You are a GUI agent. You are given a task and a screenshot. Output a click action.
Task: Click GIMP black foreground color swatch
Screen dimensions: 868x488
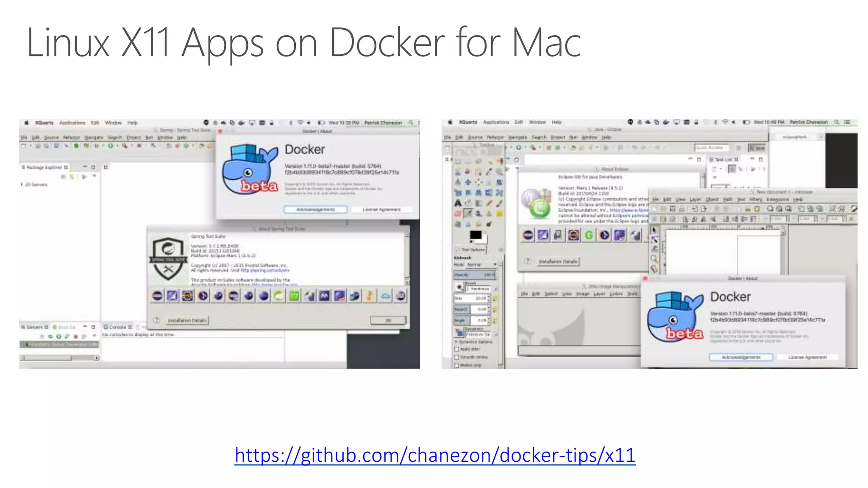coord(475,235)
